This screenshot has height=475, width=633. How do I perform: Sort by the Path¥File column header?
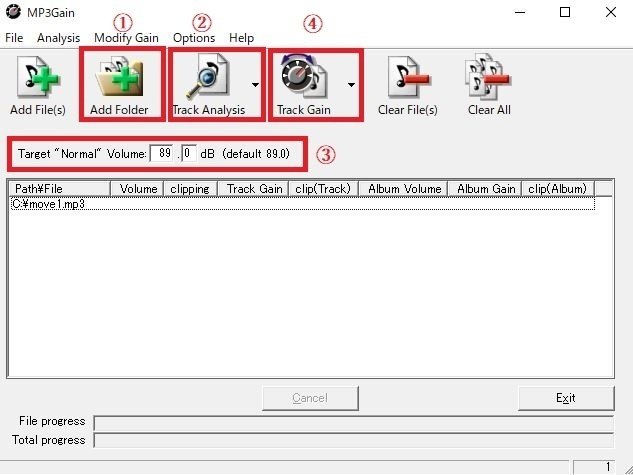click(x=60, y=188)
